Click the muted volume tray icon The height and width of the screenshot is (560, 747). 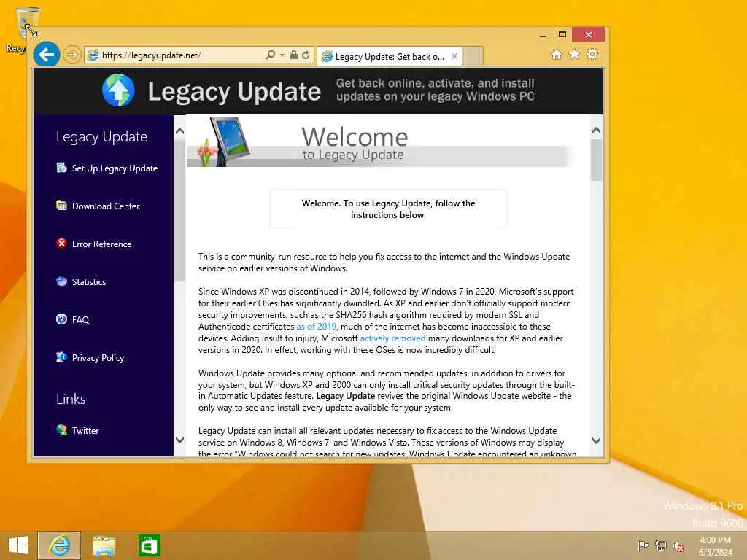coord(678,546)
